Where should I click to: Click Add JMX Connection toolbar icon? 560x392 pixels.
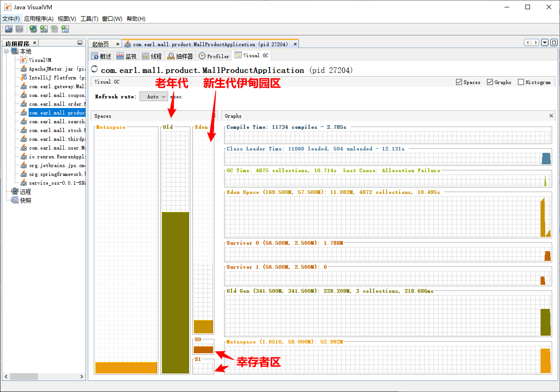(44, 29)
